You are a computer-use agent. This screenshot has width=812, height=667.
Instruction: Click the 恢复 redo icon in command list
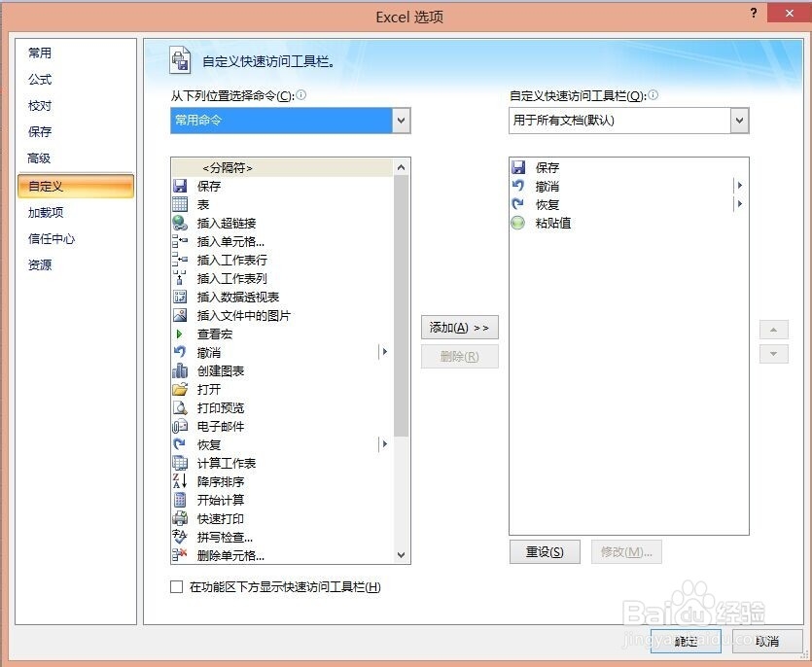[180, 444]
